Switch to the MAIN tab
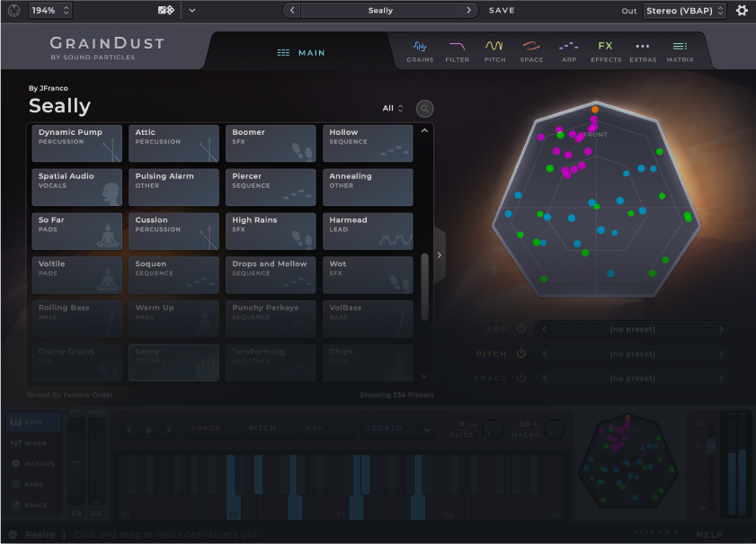 [301, 53]
